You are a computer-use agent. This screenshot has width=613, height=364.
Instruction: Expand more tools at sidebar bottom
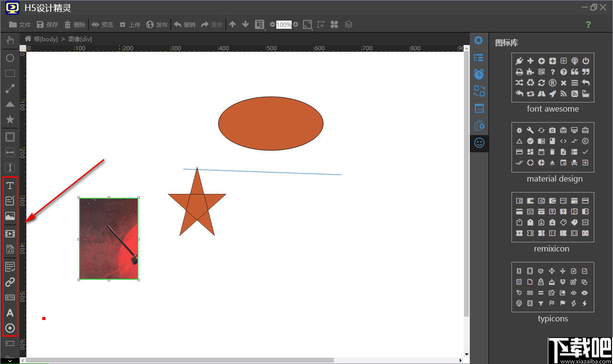point(10,360)
